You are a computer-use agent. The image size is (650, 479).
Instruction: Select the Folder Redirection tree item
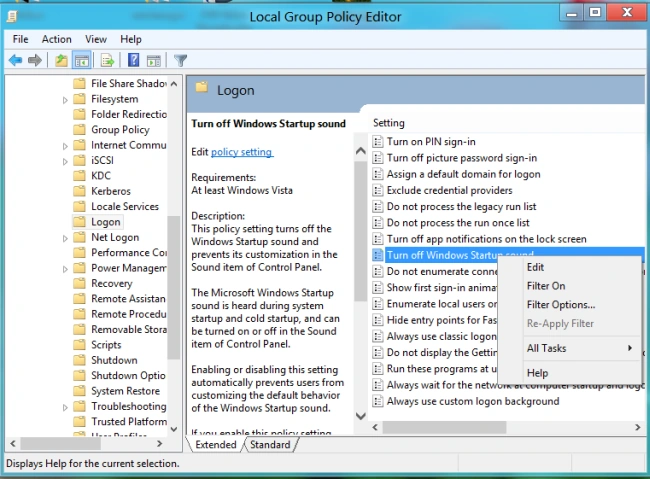129,114
